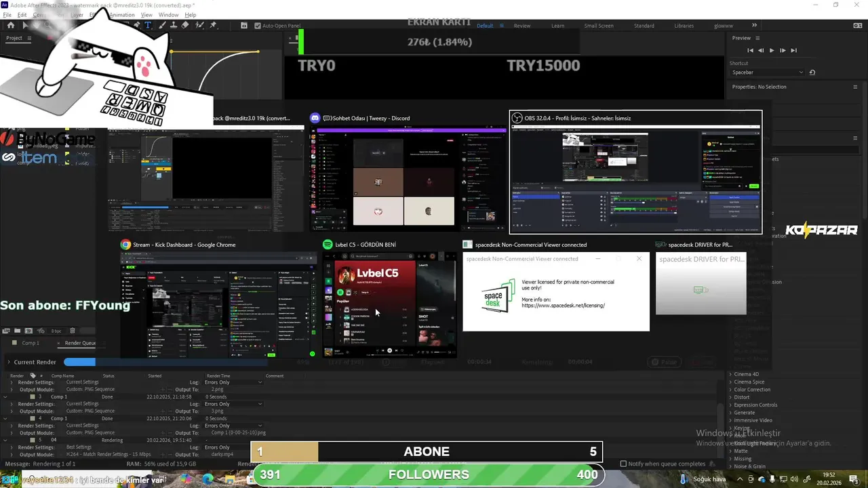Viewport: 868px width, 488px height.
Task: Select the Roto Brush tool
Action: pos(199,25)
